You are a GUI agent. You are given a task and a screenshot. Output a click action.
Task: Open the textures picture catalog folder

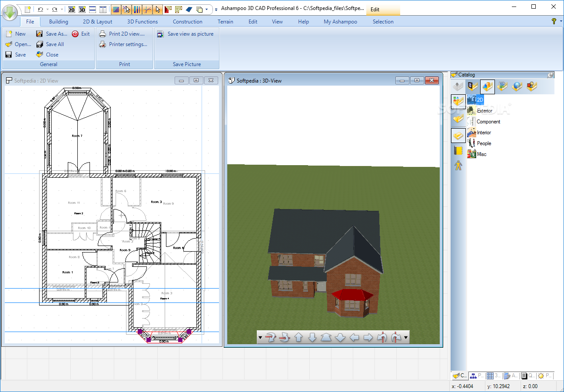tap(502, 86)
